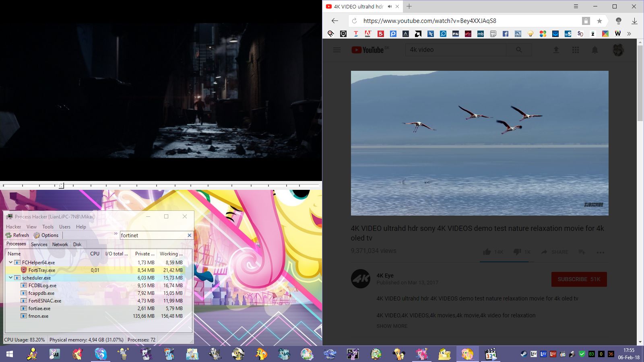
Task: Open the Add to playlist icon
Action: [582, 252]
